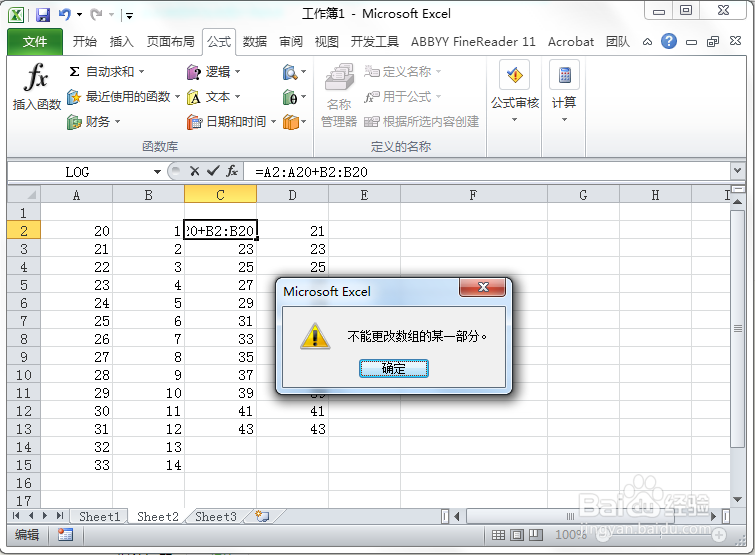This screenshot has height=555, width=755.
Task: Switch to Normal view icon
Action: pos(498,535)
